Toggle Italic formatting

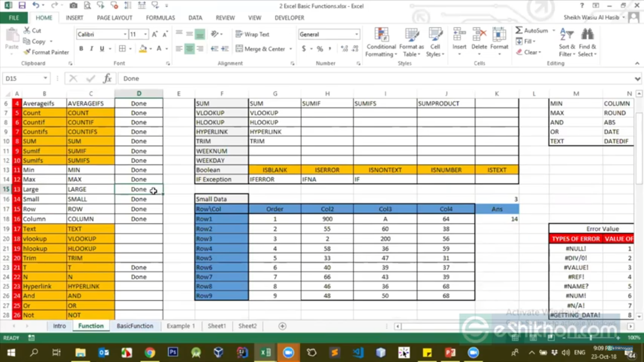click(x=91, y=49)
